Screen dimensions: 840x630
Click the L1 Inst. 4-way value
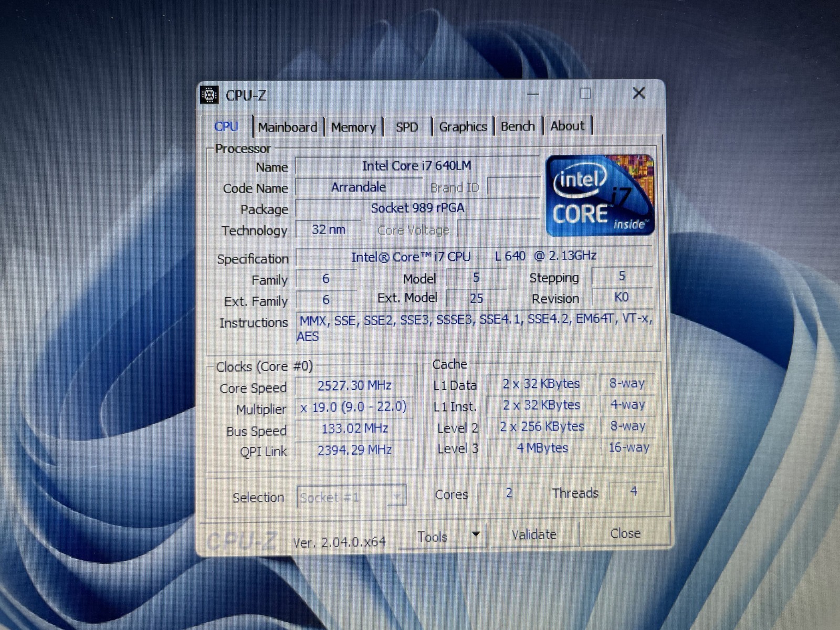[x=627, y=405]
